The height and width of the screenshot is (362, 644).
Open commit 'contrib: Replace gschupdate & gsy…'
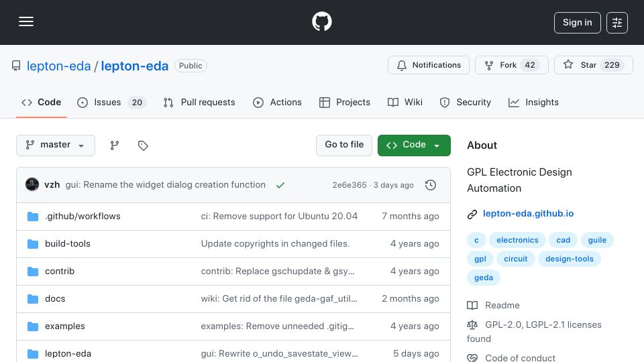277,271
